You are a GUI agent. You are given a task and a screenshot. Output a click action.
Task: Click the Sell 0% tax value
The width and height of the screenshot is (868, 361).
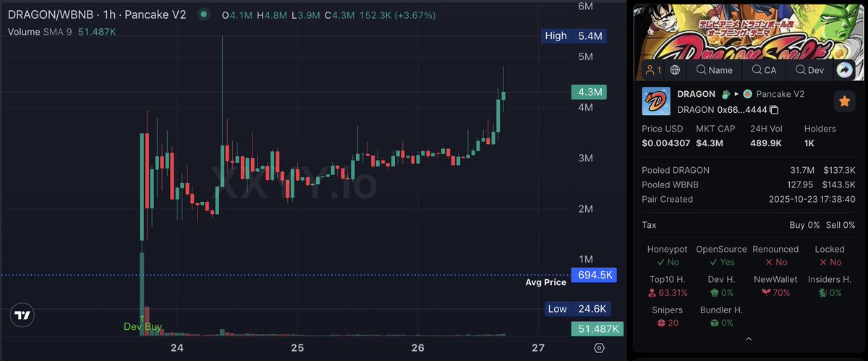pos(840,225)
